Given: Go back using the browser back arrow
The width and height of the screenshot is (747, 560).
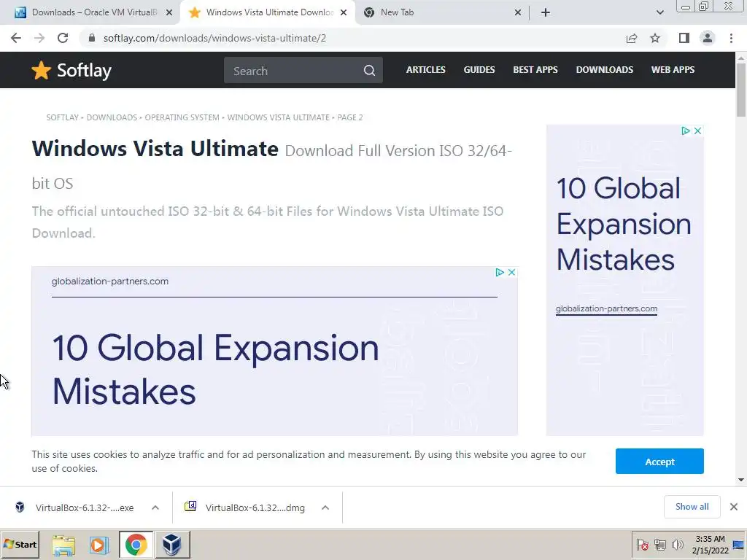Looking at the screenshot, I should [16, 38].
